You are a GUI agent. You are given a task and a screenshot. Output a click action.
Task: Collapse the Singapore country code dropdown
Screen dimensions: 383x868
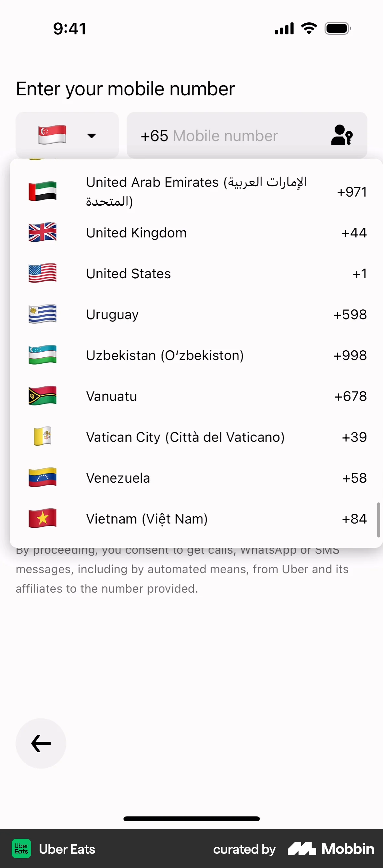pyautogui.click(x=67, y=135)
